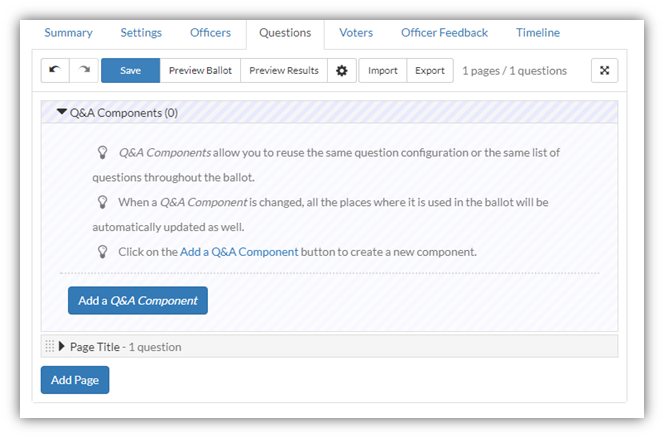
Task: Collapse the Q&A Components section
Action: pyautogui.click(x=62, y=112)
